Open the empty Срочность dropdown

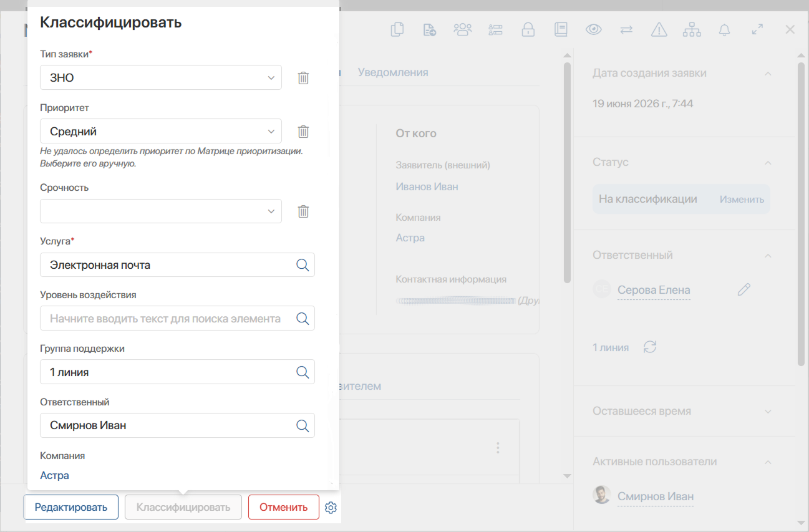[x=161, y=211]
